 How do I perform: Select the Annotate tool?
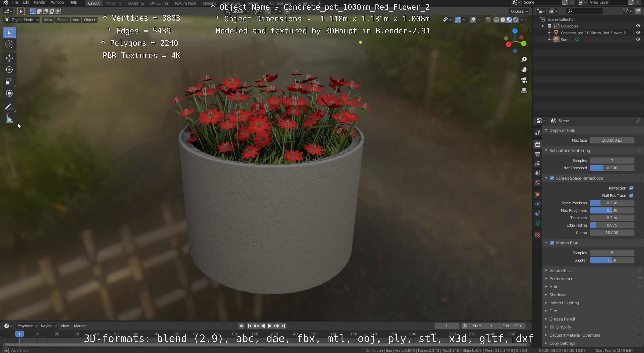(9, 107)
